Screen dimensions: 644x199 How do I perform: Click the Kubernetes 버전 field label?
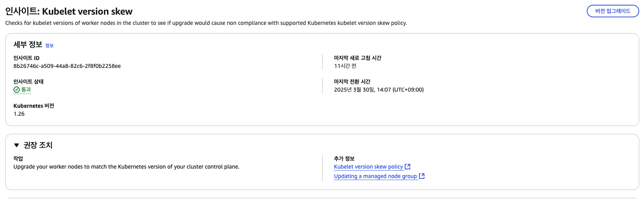click(x=34, y=106)
